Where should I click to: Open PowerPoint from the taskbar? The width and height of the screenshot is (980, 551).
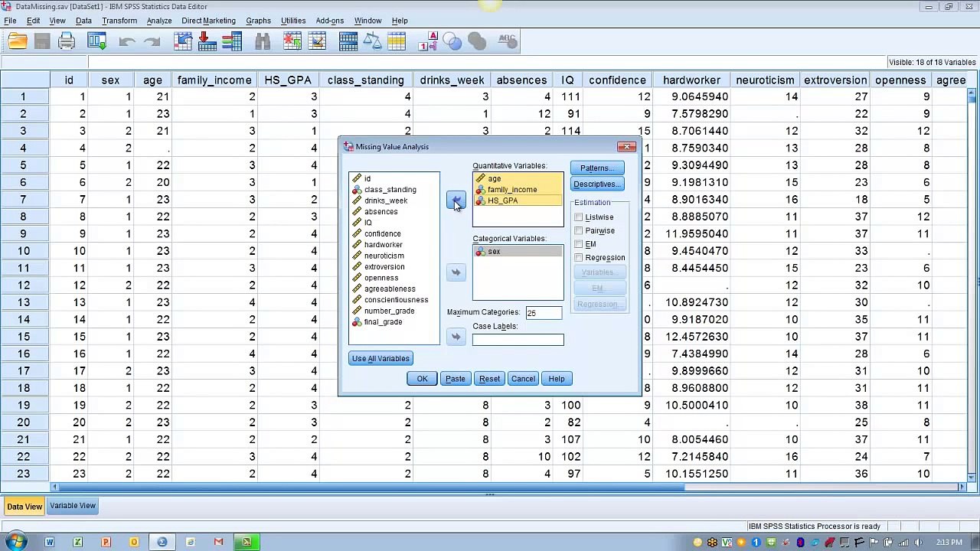click(106, 542)
